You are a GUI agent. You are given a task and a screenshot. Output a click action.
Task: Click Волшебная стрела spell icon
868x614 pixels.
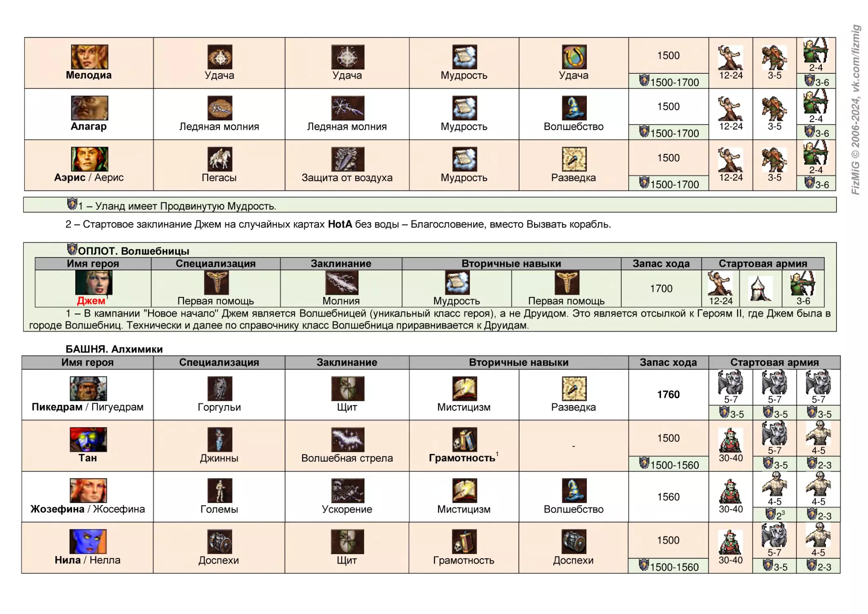pos(348,440)
